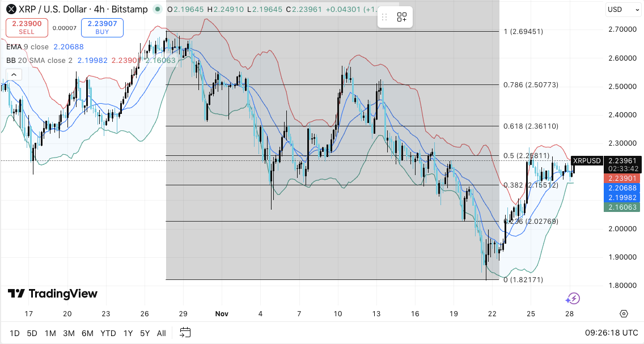Image resolution: width=644 pixels, height=344 pixels.
Task: Show the All time range
Action: (162, 333)
